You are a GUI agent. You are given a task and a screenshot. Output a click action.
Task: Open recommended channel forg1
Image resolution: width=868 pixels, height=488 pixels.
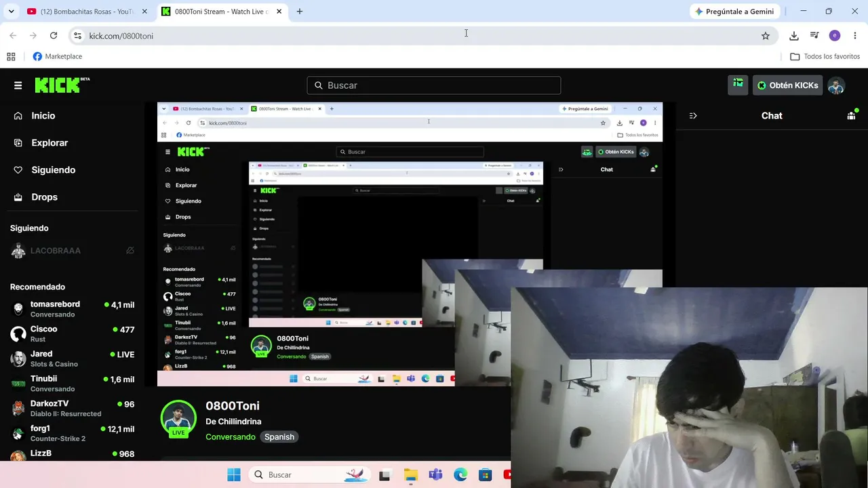72,433
